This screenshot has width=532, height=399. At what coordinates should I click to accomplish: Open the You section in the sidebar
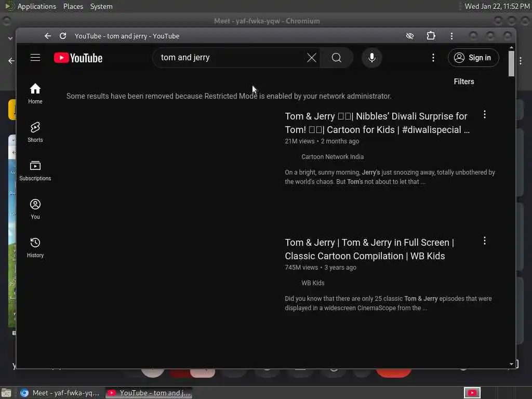point(35,209)
